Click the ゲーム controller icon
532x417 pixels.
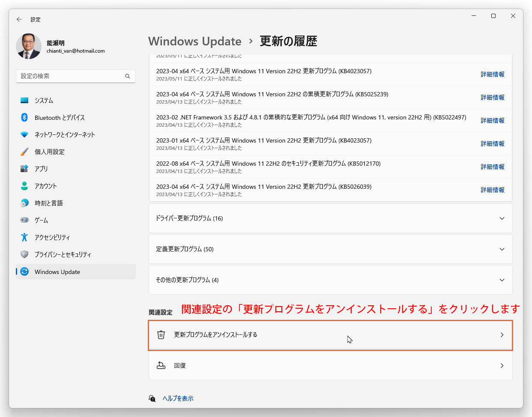click(x=24, y=220)
